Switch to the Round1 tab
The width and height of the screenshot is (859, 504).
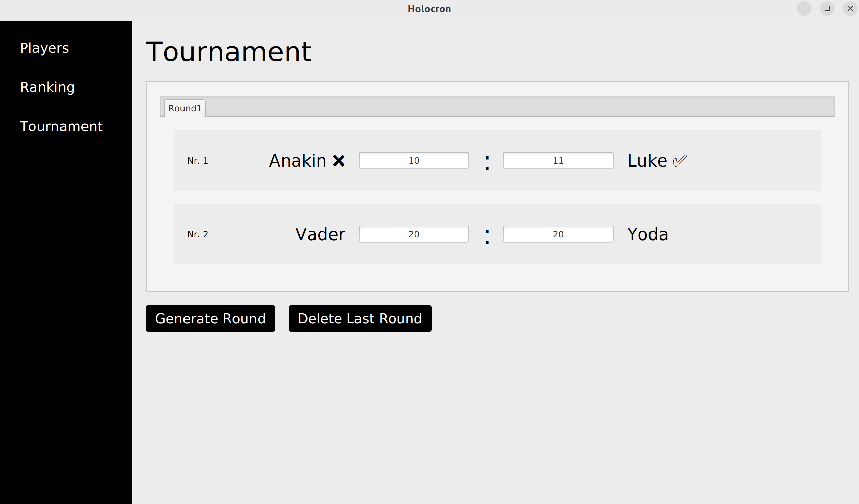pyautogui.click(x=185, y=108)
